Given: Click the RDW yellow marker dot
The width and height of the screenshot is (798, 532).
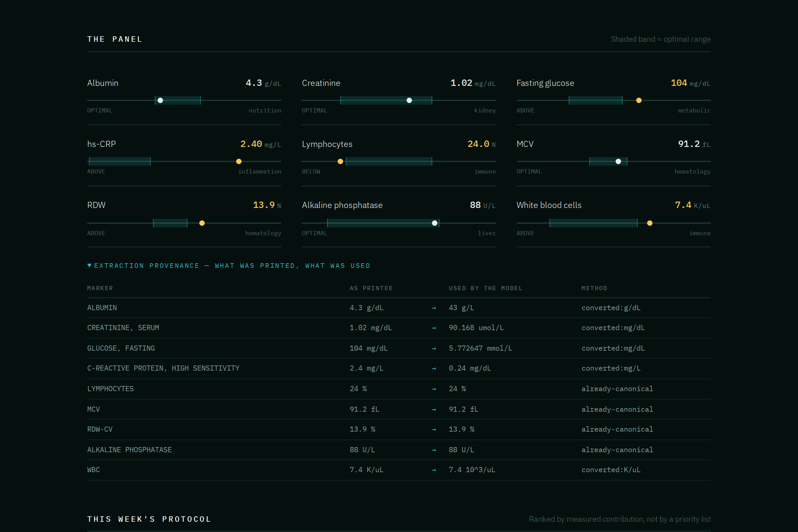Looking at the screenshot, I should 202,223.
